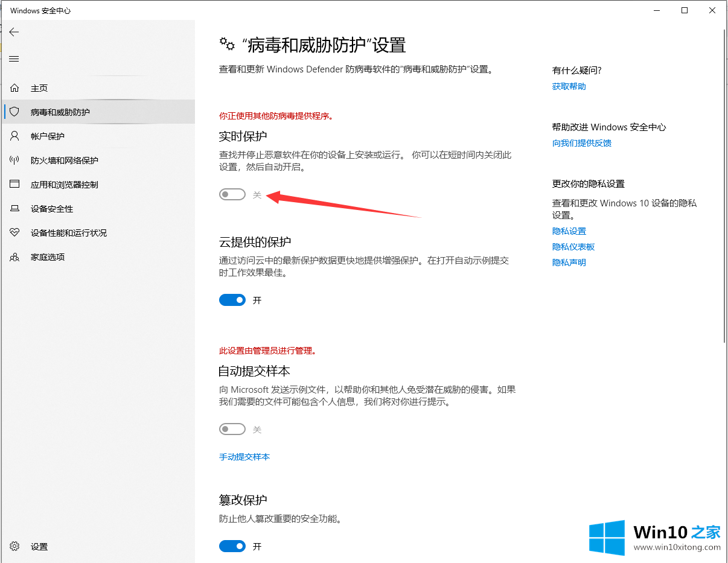728x563 pixels.
Task: Toggle the 实时保护 real-time protection switch
Action: (232, 194)
